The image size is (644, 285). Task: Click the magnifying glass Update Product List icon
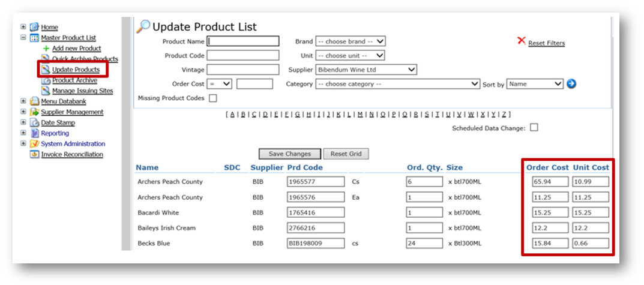click(x=143, y=26)
